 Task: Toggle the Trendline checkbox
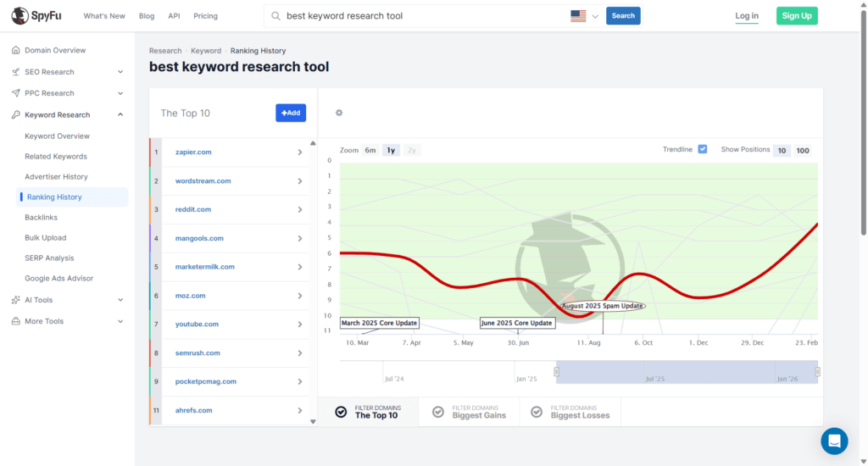[703, 149]
